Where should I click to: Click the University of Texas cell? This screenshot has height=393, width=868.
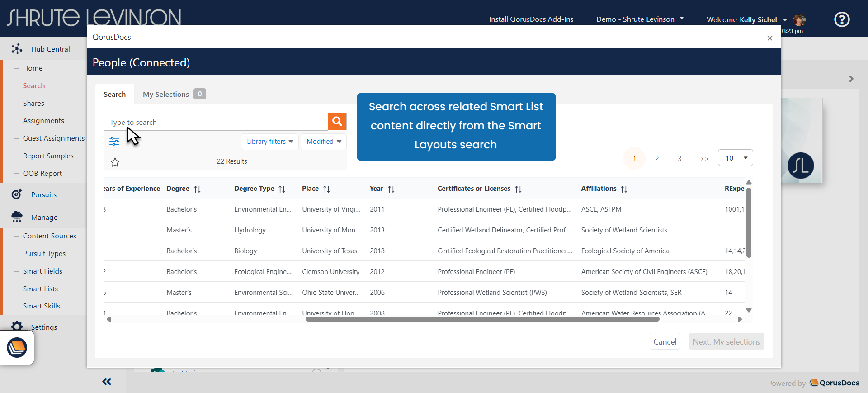tap(330, 251)
